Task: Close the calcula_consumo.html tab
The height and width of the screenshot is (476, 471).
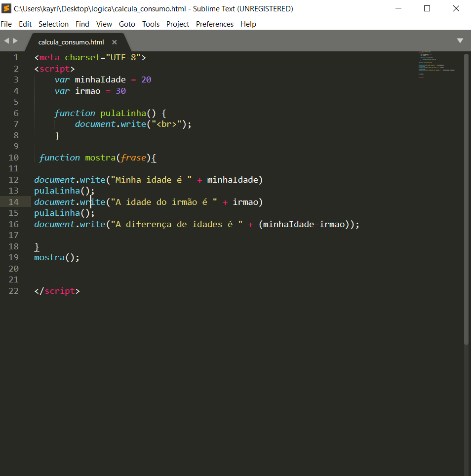Action: (x=115, y=42)
